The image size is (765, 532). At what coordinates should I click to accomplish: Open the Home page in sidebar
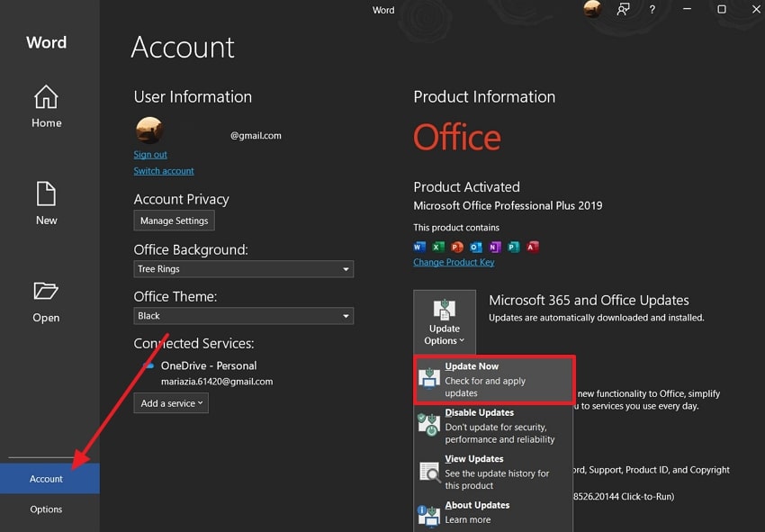pyautogui.click(x=46, y=106)
